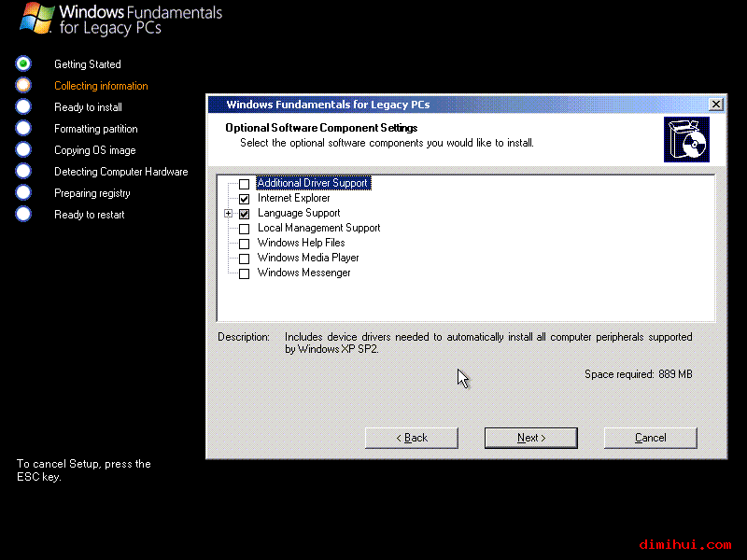Uncheck the Language Support checkbox
Viewport: 747px width, 560px height.
click(x=244, y=214)
